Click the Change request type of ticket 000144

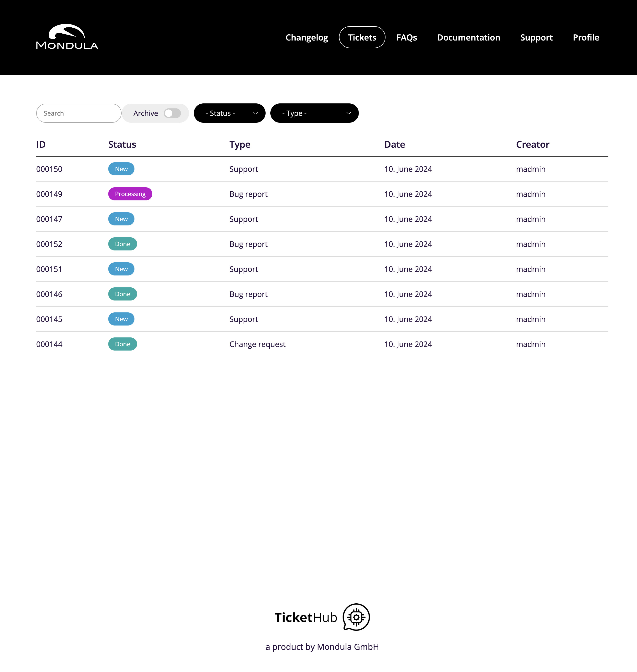[x=257, y=345]
